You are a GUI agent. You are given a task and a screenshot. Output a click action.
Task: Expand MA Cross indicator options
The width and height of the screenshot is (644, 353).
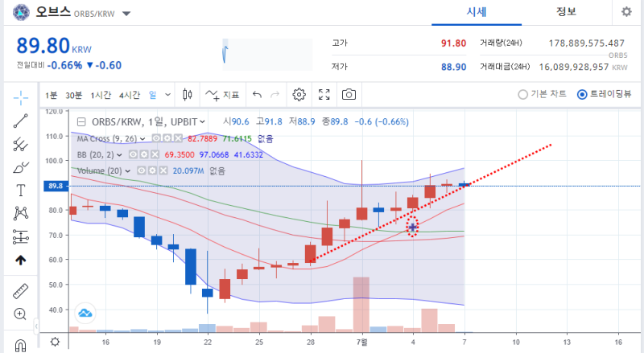[142, 139]
